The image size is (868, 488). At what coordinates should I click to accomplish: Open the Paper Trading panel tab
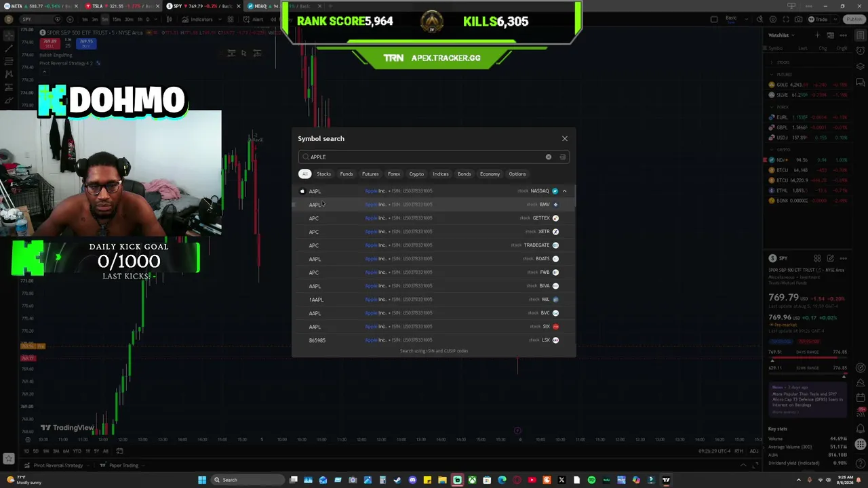tap(121, 466)
